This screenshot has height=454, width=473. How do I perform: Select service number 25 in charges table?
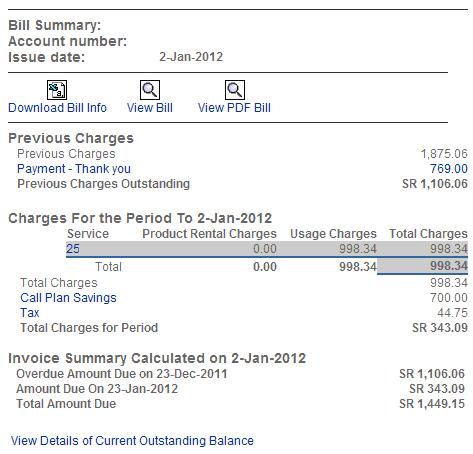(73, 249)
